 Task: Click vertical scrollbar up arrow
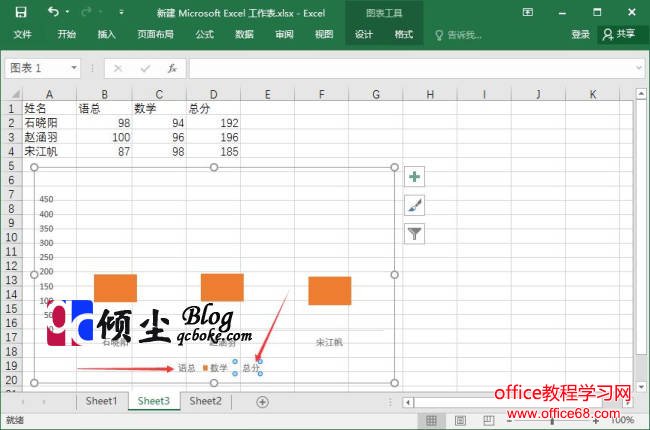(x=641, y=94)
